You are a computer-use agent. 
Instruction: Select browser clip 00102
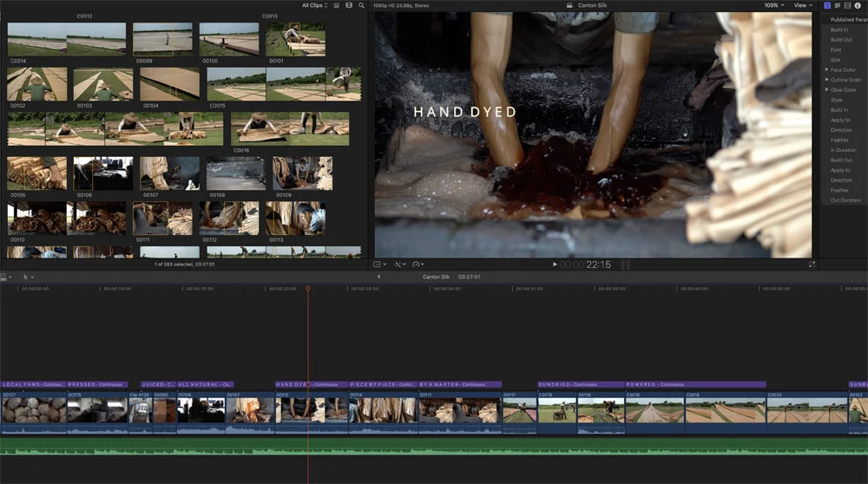pos(37,84)
